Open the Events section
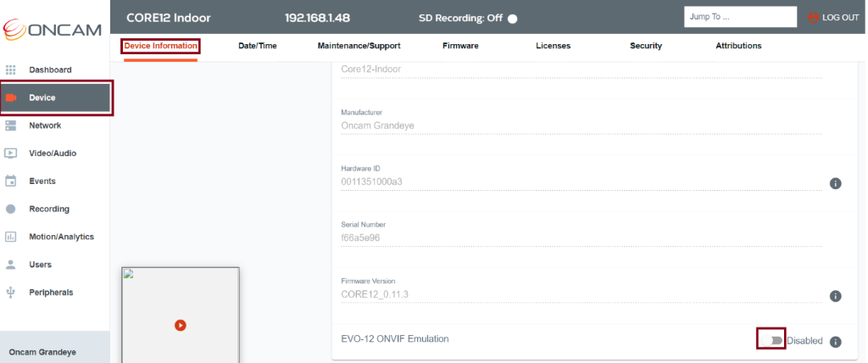The image size is (868, 363). [x=55, y=181]
